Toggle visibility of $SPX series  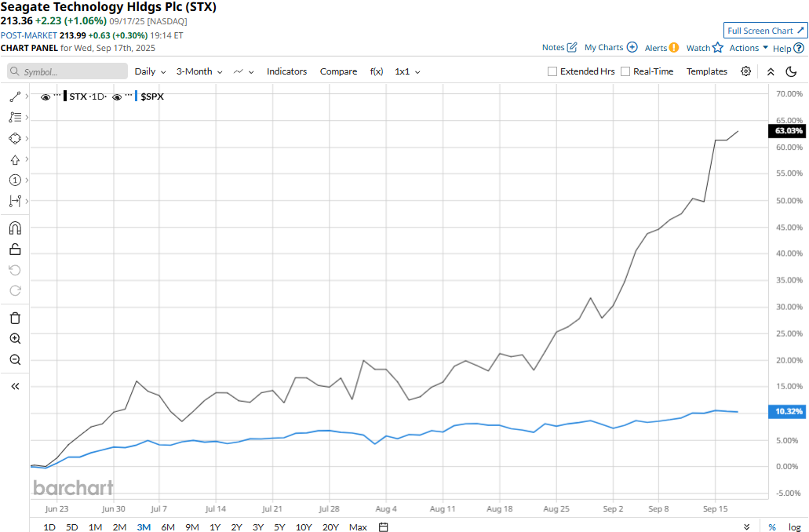pos(117,97)
